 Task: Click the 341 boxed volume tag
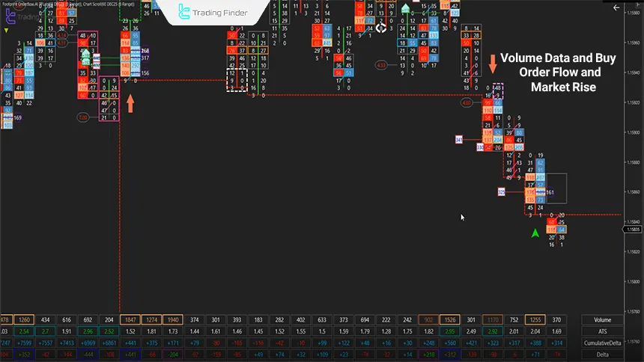[459, 140]
